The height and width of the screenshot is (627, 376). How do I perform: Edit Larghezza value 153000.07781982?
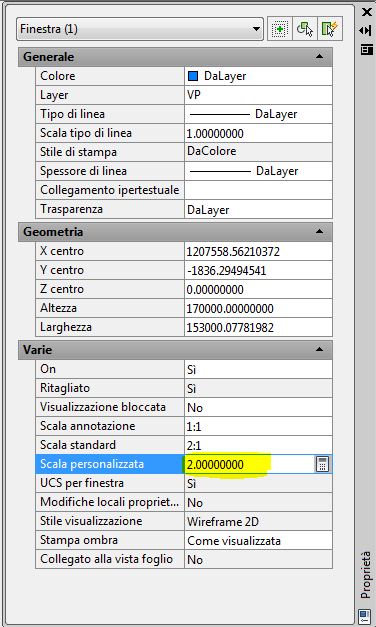tap(258, 327)
